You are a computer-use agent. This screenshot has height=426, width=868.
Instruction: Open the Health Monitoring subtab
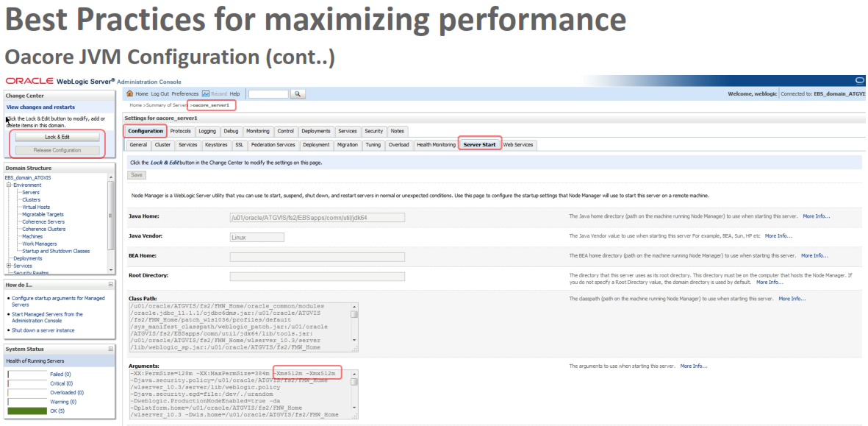[437, 145]
